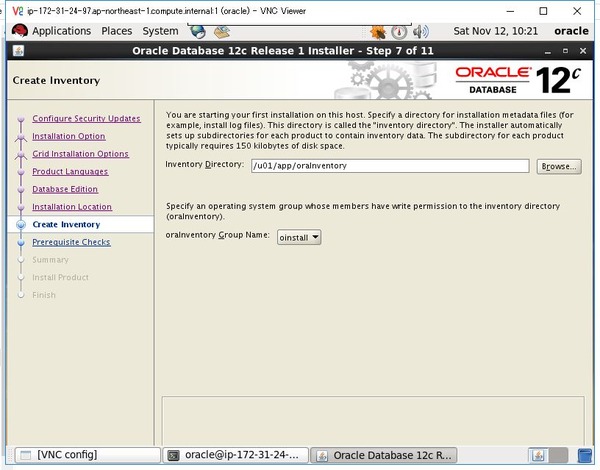The image size is (600, 470).
Task: Open the volume speaker icon
Action: tap(421, 32)
